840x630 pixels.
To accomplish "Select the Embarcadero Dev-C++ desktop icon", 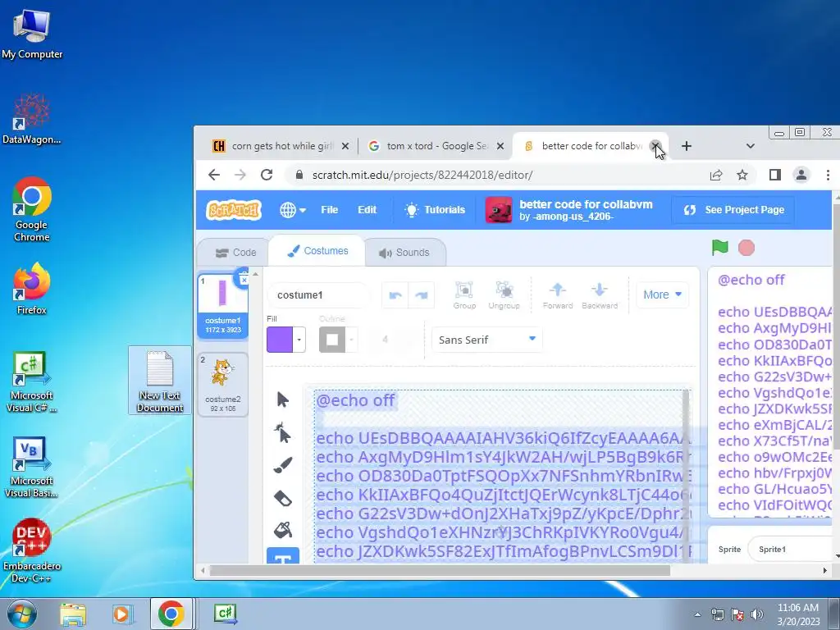I will pyautogui.click(x=32, y=550).
